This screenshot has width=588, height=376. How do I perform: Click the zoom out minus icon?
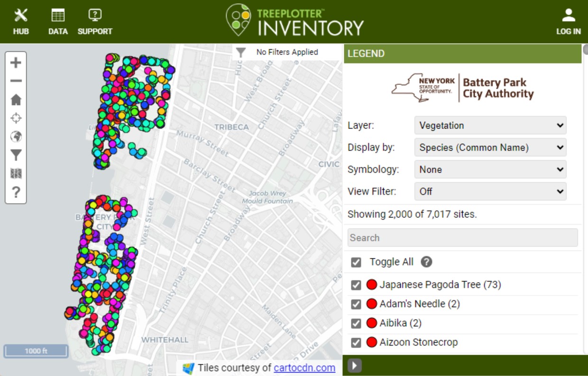(x=16, y=81)
